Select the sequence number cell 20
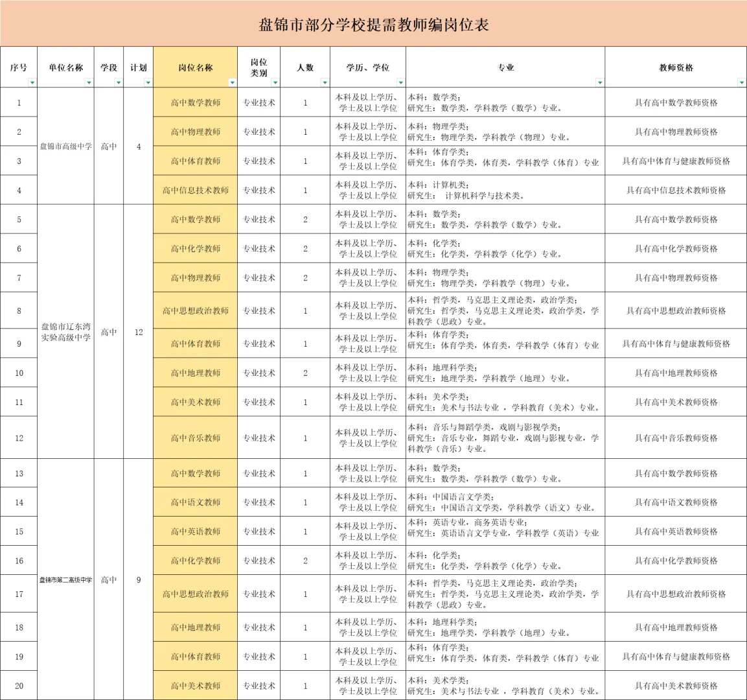This screenshot has height=700, width=747. pos(19,686)
